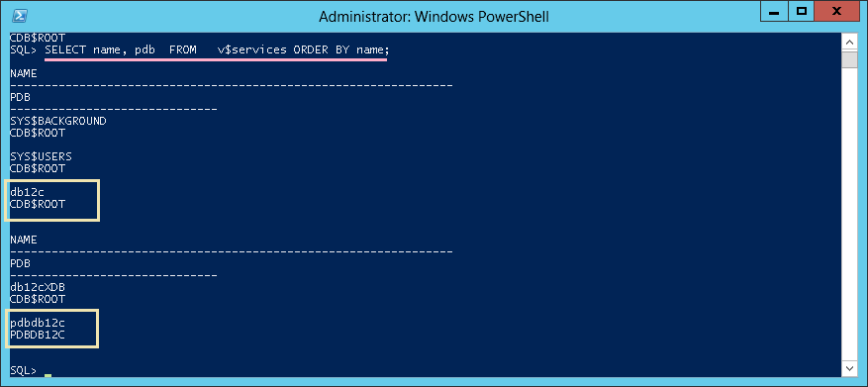868x387 pixels.
Task: Click the vertical scrollbar thumb
Action: [x=848, y=59]
